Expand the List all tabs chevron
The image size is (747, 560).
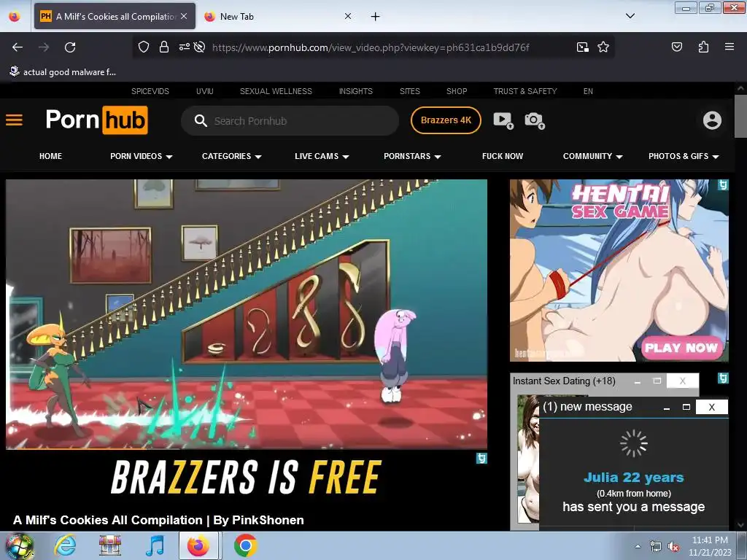[x=630, y=16]
